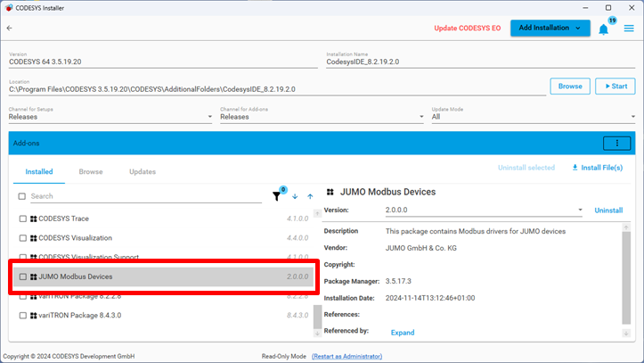Viewport: 644px width, 363px height.
Task: Open the hamburger main menu
Action: [629, 28]
